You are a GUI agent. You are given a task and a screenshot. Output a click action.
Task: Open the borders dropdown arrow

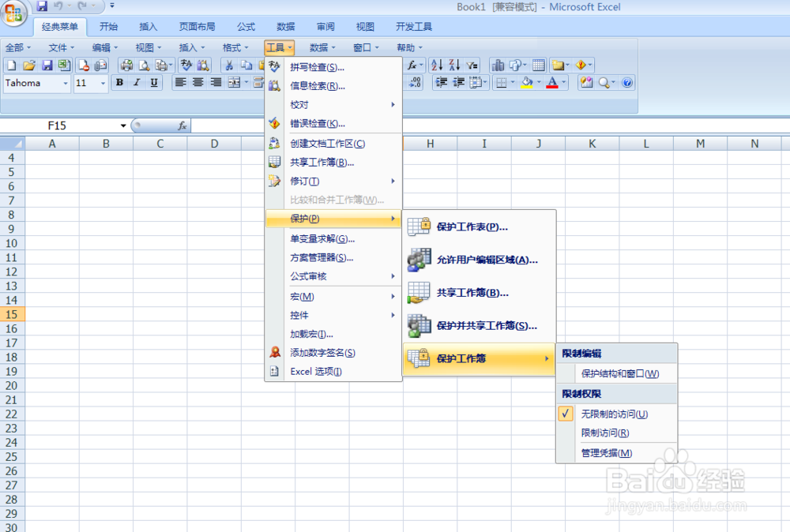tap(513, 83)
